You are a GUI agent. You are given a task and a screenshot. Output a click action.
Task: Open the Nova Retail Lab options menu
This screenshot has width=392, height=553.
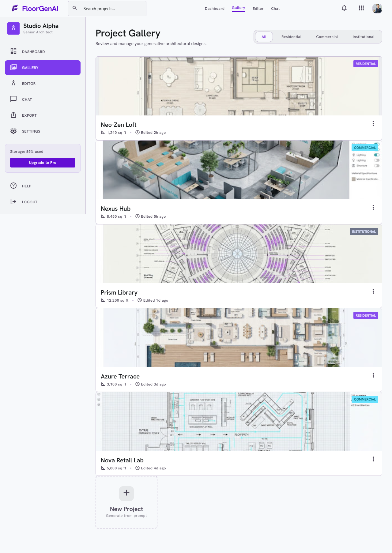click(373, 459)
